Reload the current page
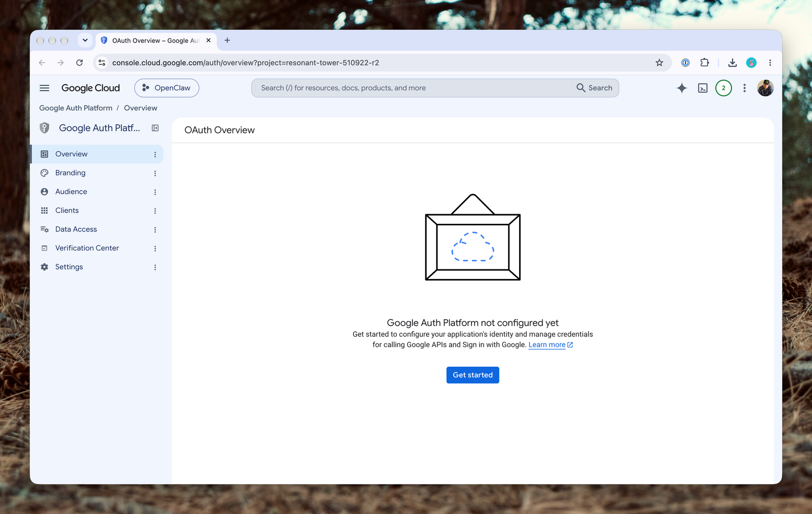Image resolution: width=812 pixels, height=514 pixels. 80,62
